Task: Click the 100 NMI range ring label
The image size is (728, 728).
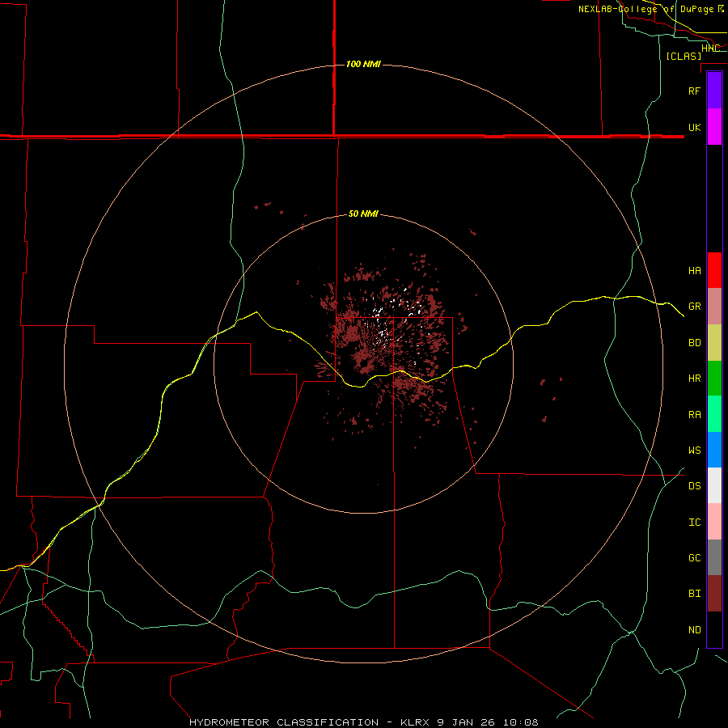Action: pyautogui.click(x=363, y=64)
